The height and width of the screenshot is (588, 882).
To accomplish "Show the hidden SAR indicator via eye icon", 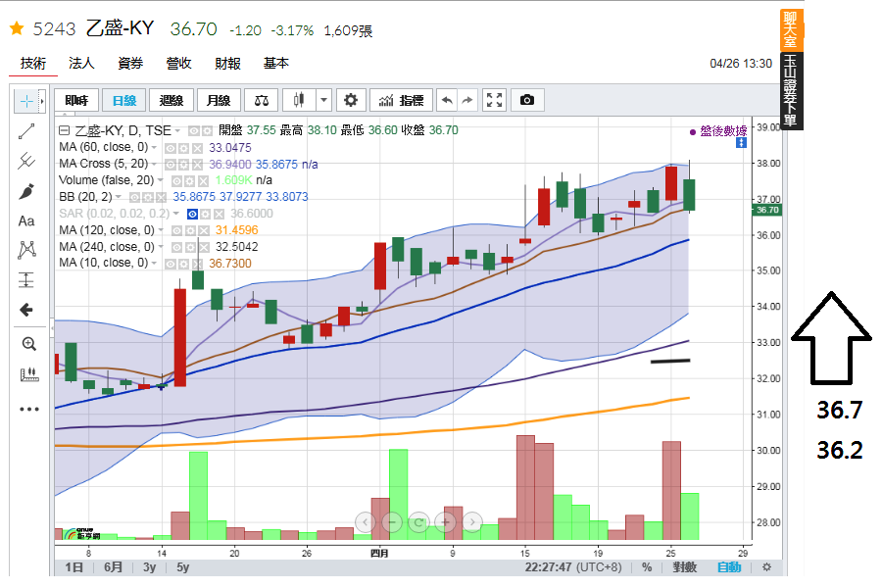I will [x=192, y=215].
